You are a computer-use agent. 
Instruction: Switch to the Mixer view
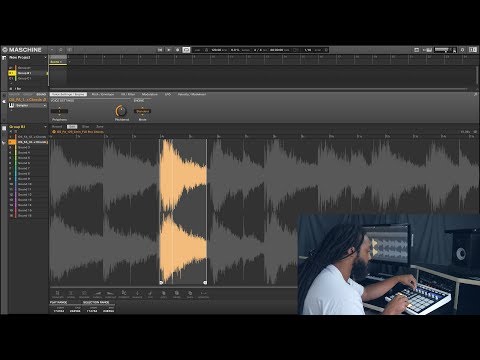tap(70, 50)
